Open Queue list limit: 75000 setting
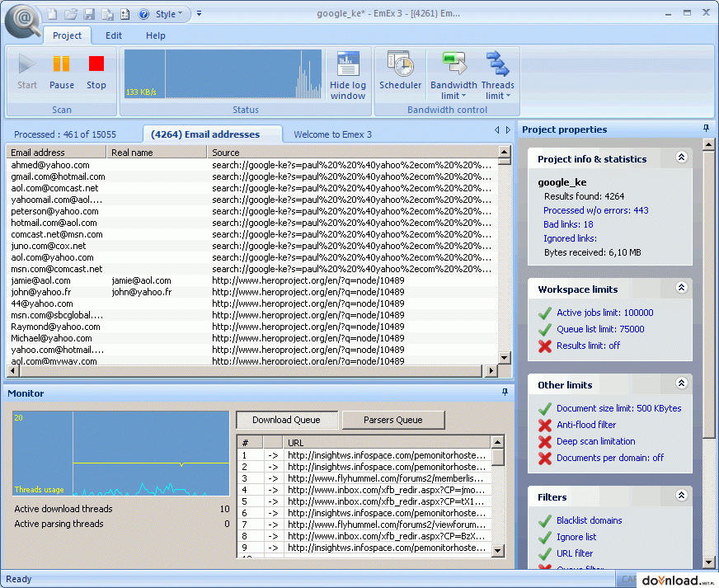 click(600, 329)
